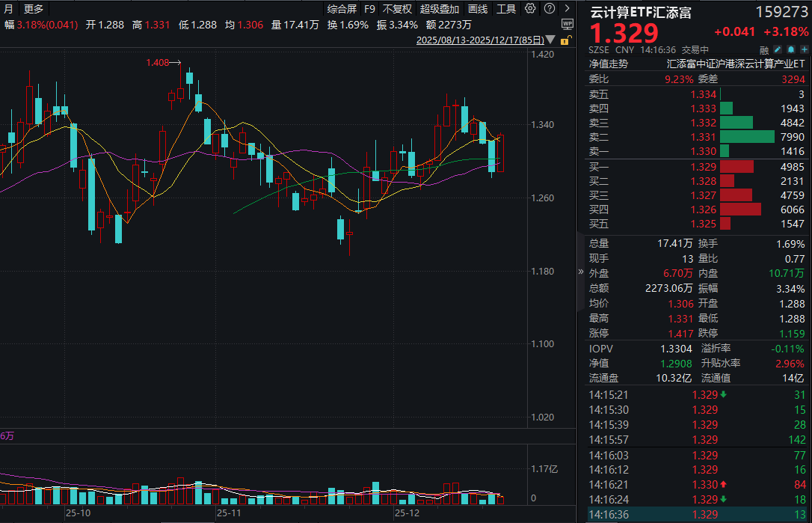
Task: Open chart settings via the gear icon
Action: click(x=530, y=8)
